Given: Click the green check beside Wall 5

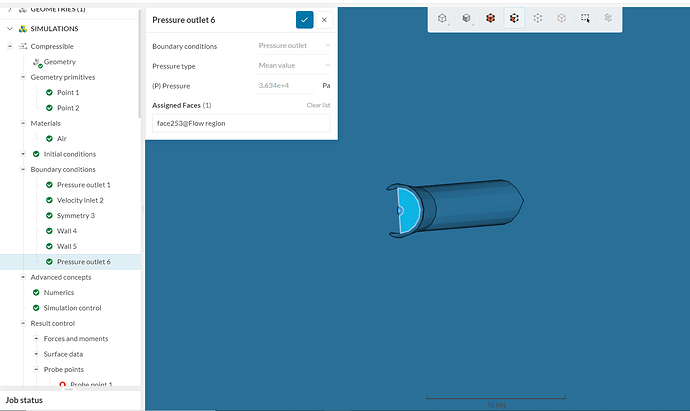Looking at the screenshot, I should (x=49, y=246).
